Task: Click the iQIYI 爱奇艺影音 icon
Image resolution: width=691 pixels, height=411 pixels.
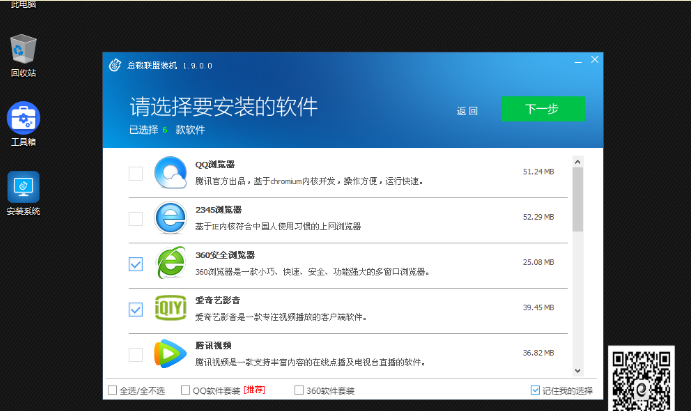Action: click(171, 308)
